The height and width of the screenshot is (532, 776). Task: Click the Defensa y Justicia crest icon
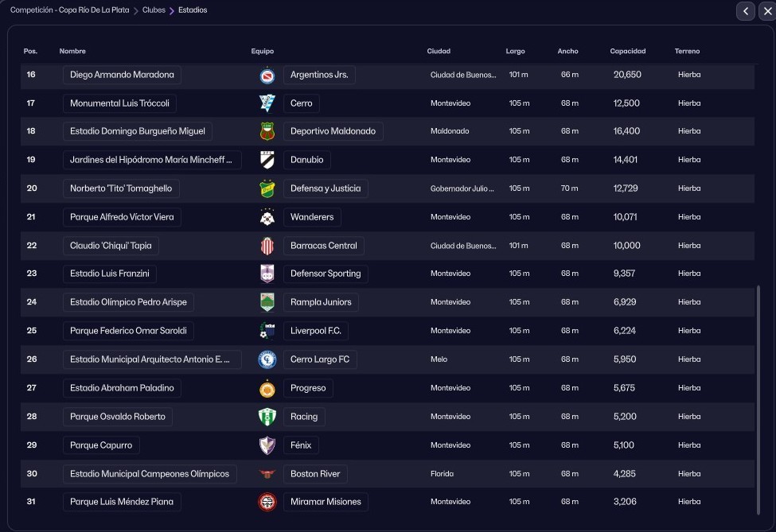click(267, 188)
